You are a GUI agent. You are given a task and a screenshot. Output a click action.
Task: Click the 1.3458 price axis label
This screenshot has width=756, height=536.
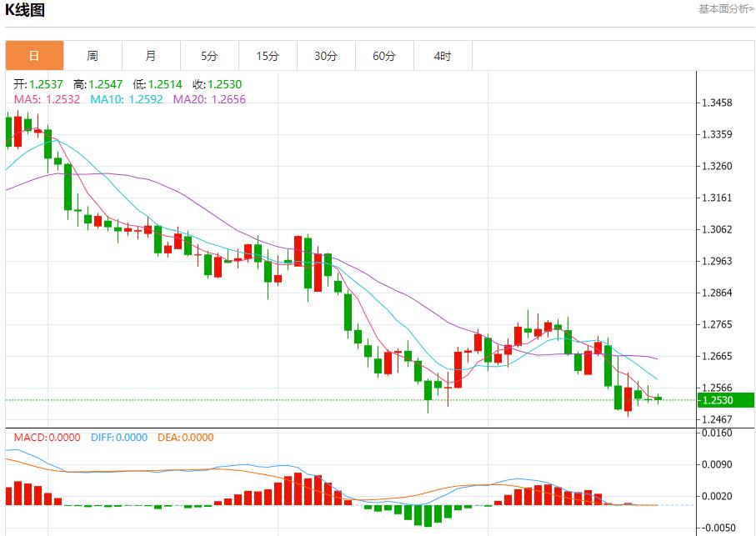coord(717,103)
